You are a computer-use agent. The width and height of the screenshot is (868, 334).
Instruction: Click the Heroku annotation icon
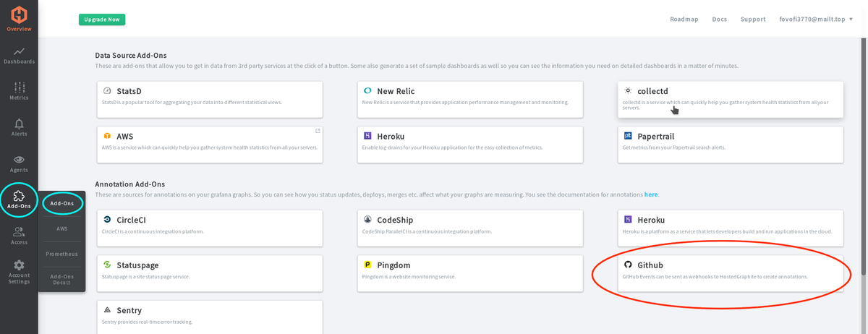[628, 220]
